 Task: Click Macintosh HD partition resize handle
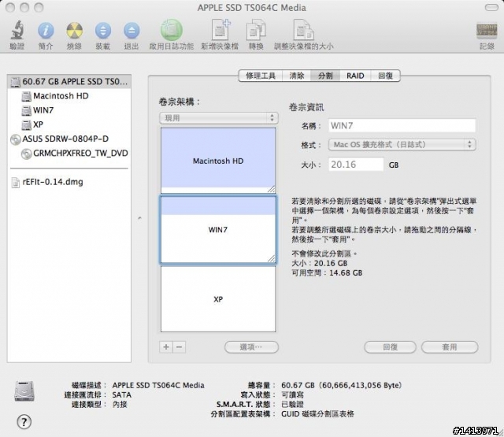[x=271, y=189]
